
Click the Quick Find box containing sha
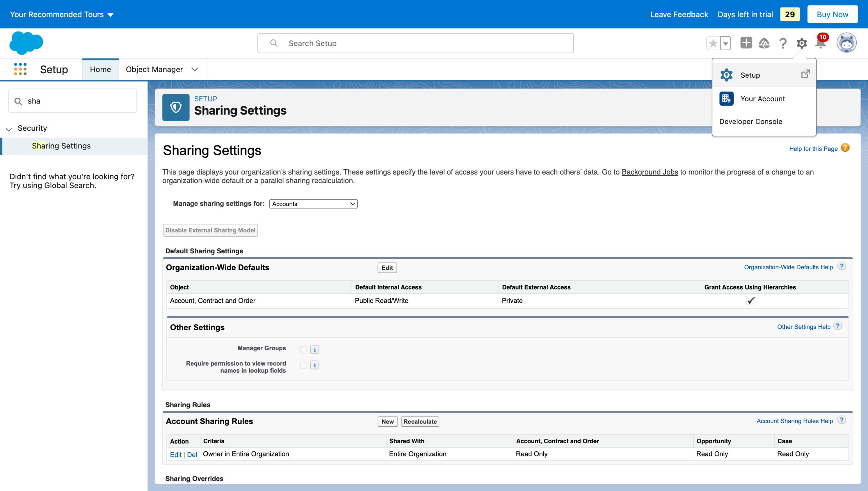coord(73,101)
